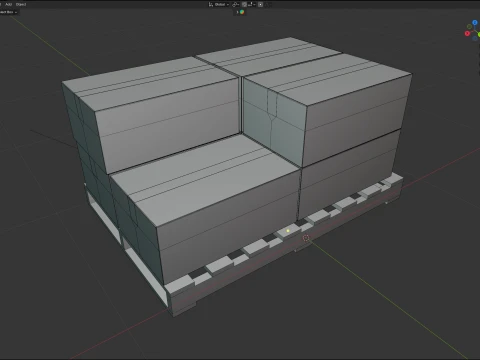
Task: Toggle the snapping magnet button
Action: tap(244, 4)
